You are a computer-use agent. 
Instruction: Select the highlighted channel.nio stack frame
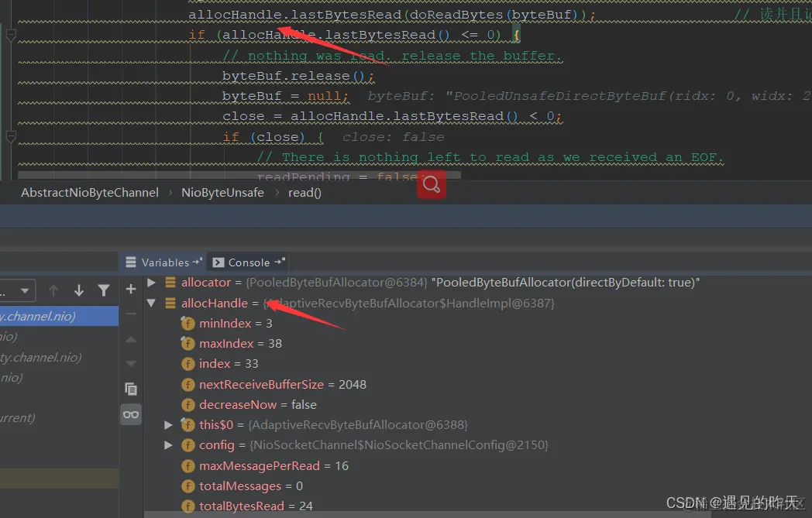click(x=59, y=316)
